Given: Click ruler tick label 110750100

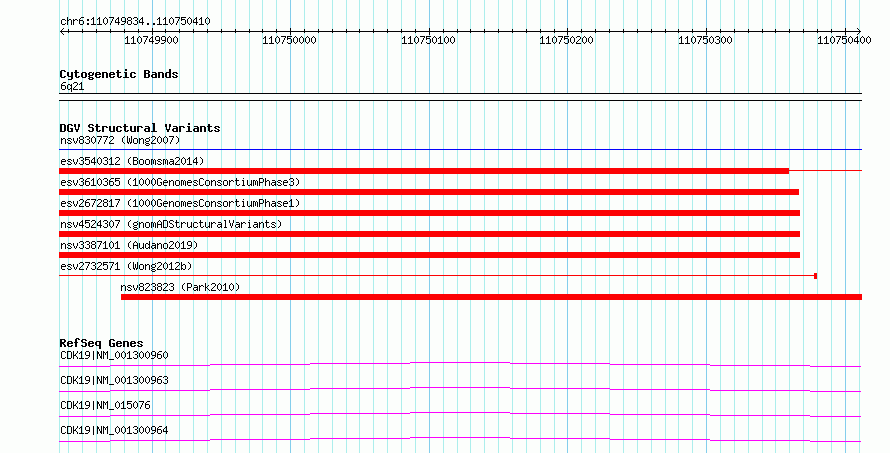Looking at the screenshot, I should pos(429,40).
